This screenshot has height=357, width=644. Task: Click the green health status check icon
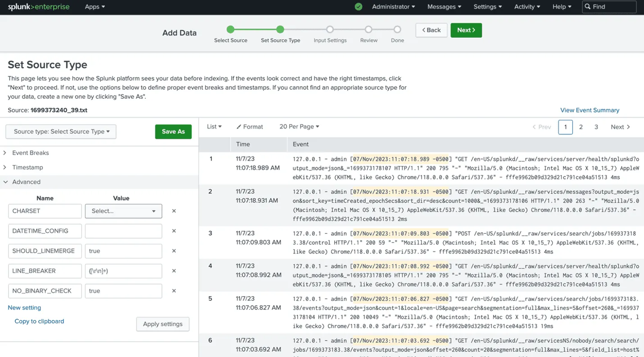tap(358, 7)
